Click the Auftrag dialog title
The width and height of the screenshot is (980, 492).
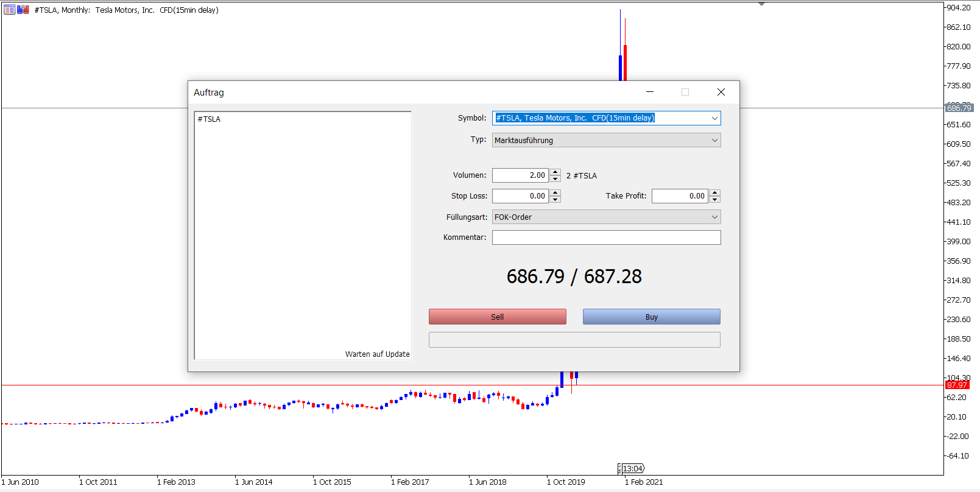point(209,93)
